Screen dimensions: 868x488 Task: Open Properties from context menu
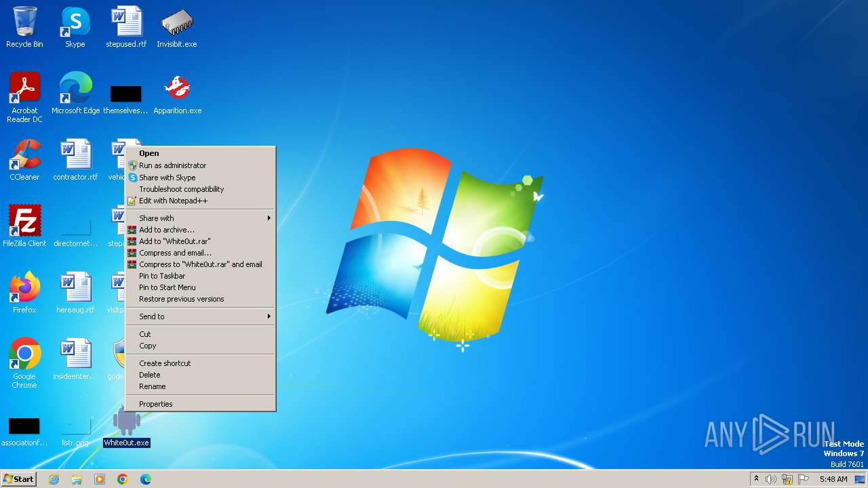pos(201,404)
